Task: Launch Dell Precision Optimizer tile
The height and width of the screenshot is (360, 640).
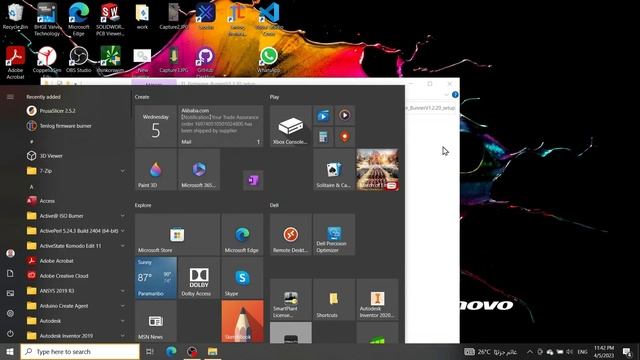Action: click(x=334, y=234)
